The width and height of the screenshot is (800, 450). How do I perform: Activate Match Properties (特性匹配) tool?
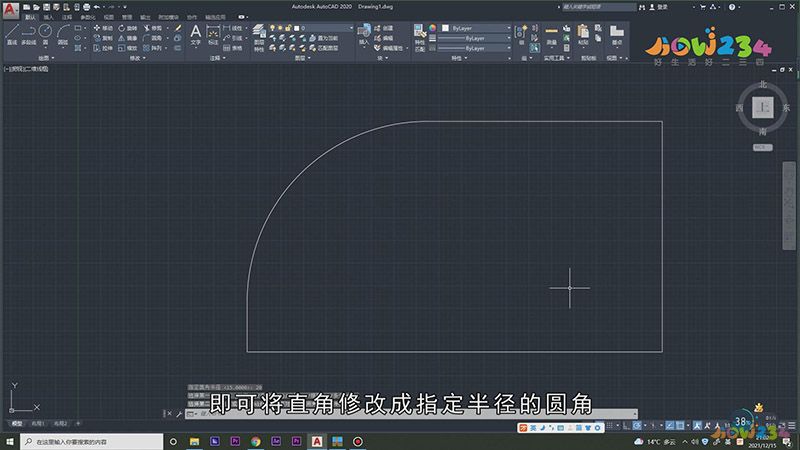pyautogui.click(x=419, y=37)
